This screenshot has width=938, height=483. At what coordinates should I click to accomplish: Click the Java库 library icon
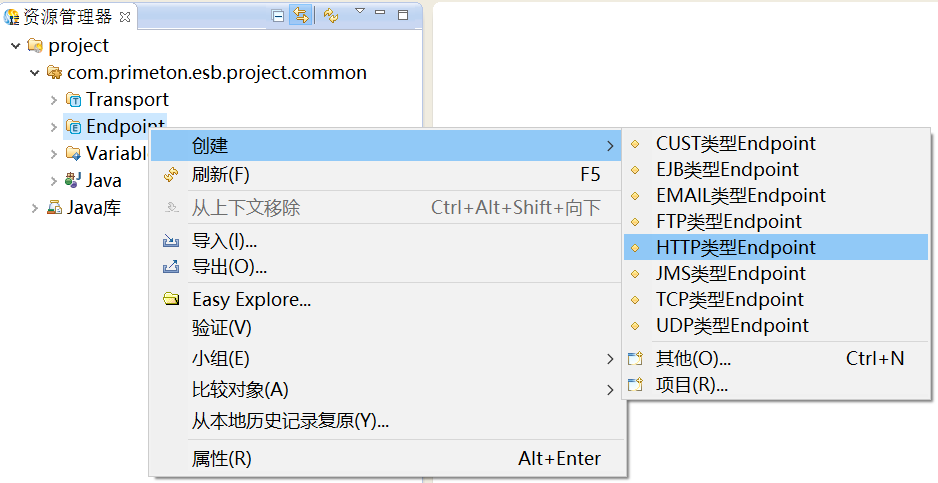coord(54,208)
